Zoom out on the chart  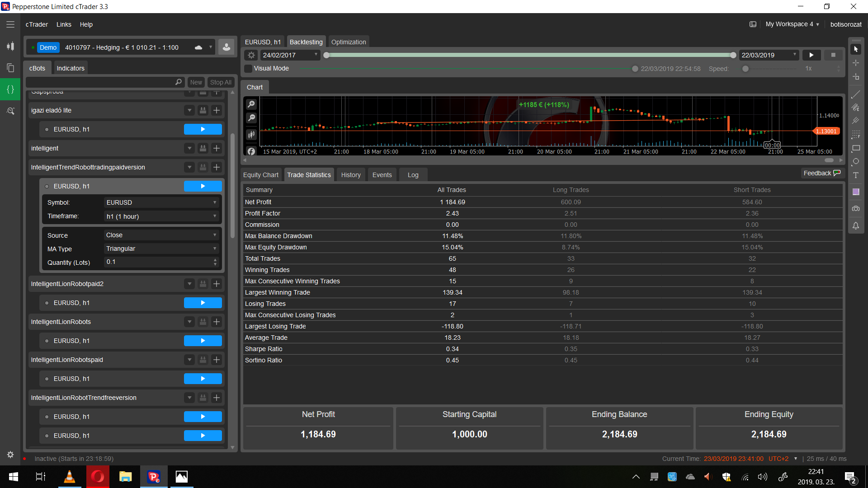coord(251,118)
